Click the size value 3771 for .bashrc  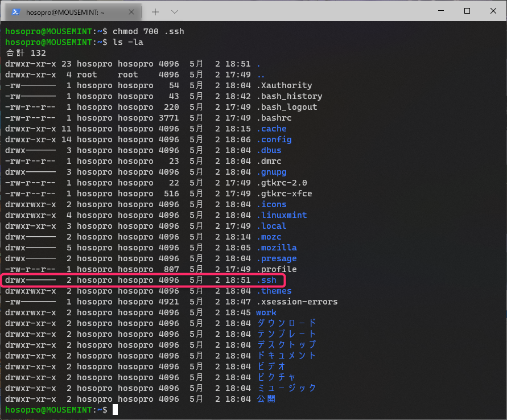point(169,118)
